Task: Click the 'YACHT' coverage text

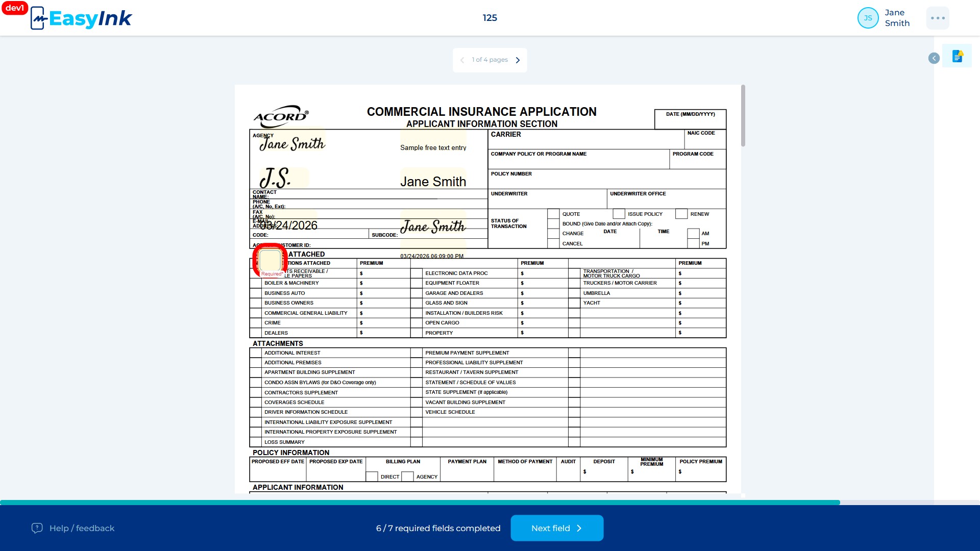Action: click(x=592, y=303)
